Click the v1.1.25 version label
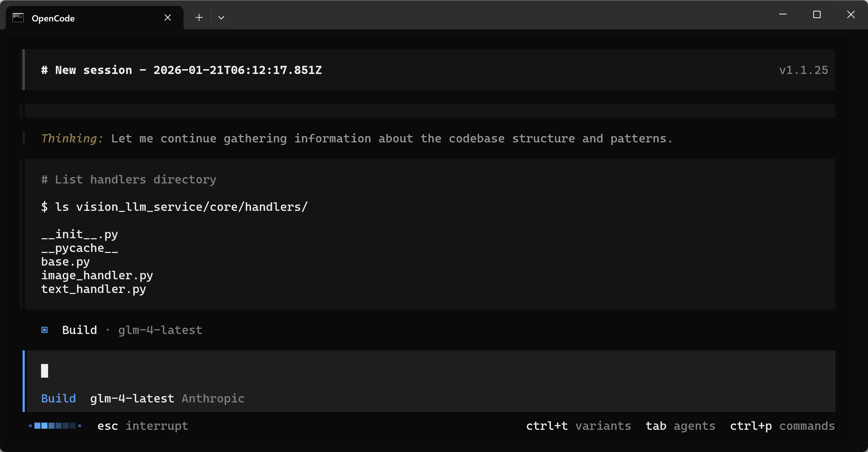This screenshot has width=868, height=452. (803, 70)
